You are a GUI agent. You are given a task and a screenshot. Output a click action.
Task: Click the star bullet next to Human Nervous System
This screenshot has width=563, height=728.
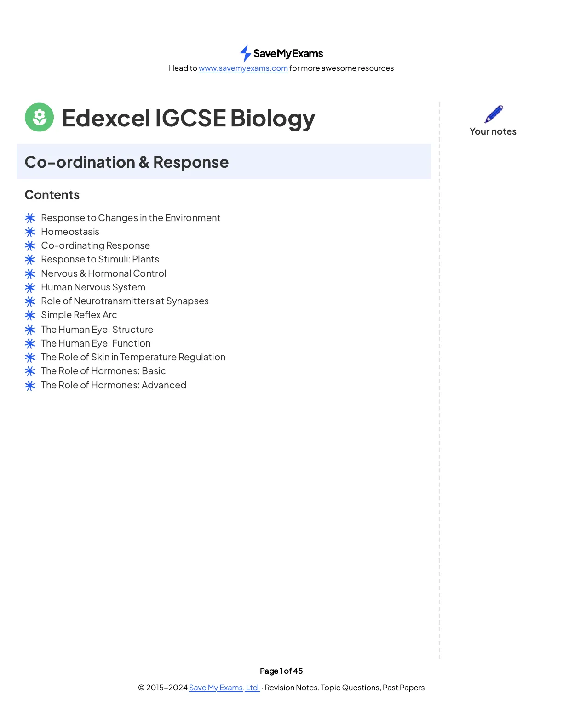[30, 288]
